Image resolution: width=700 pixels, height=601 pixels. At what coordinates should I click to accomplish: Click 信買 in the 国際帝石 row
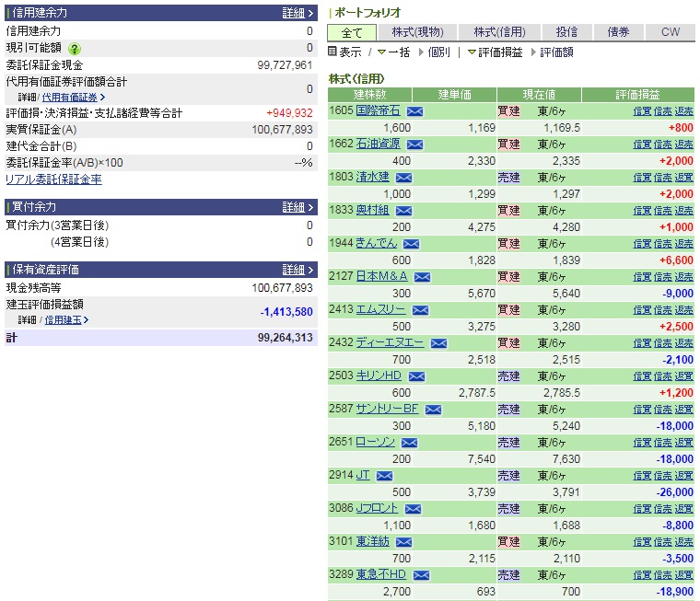click(642, 111)
